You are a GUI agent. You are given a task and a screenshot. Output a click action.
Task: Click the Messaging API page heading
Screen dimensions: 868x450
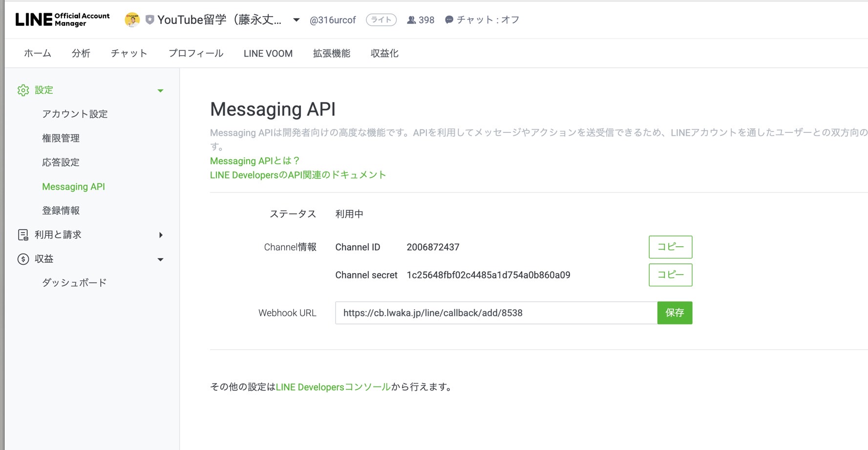[273, 109]
